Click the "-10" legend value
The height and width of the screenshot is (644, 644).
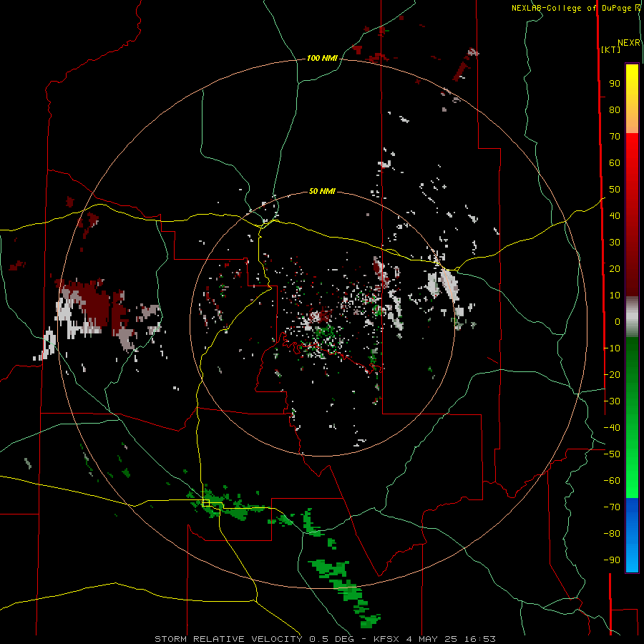[x=612, y=348]
